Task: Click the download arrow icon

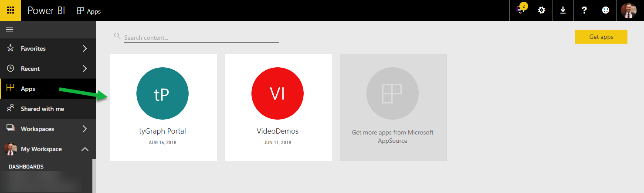Action: click(563, 10)
